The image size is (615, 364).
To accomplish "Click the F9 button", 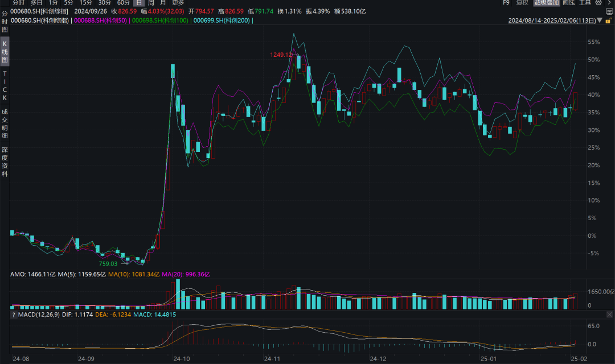I will coord(506,3).
